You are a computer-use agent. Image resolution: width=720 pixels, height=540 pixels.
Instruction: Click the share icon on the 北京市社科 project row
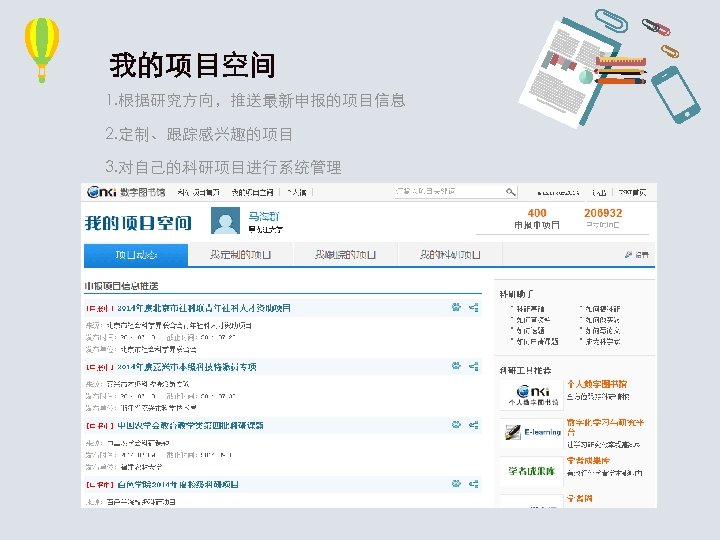tap(474, 307)
